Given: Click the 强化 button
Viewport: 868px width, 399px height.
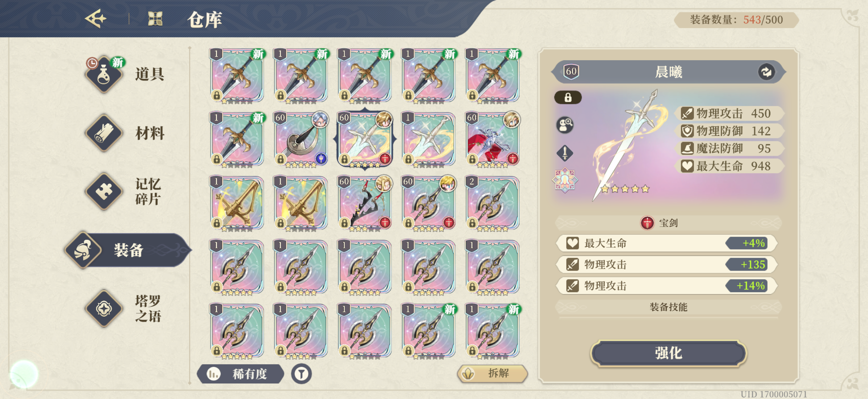Looking at the screenshot, I should click(668, 353).
